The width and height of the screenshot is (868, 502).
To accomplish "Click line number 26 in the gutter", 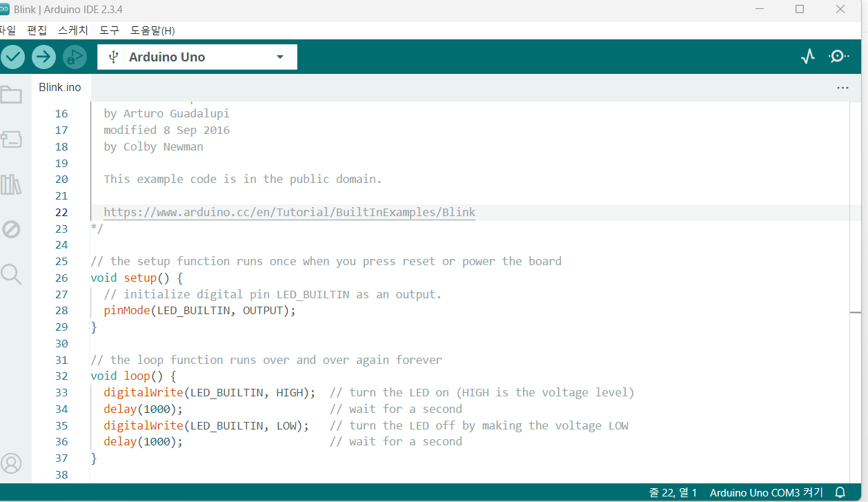I will (62, 278).
